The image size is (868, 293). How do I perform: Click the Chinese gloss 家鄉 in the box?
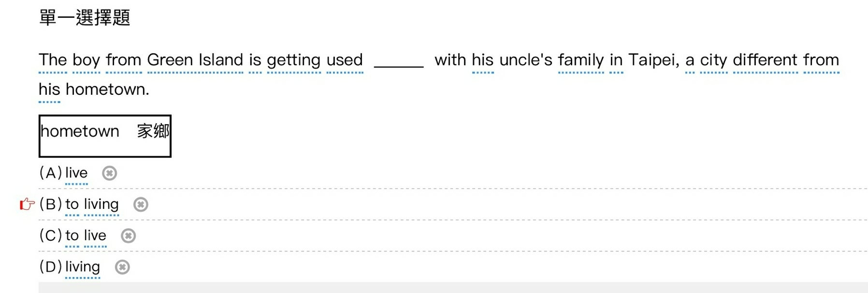(x=153, y=131)
